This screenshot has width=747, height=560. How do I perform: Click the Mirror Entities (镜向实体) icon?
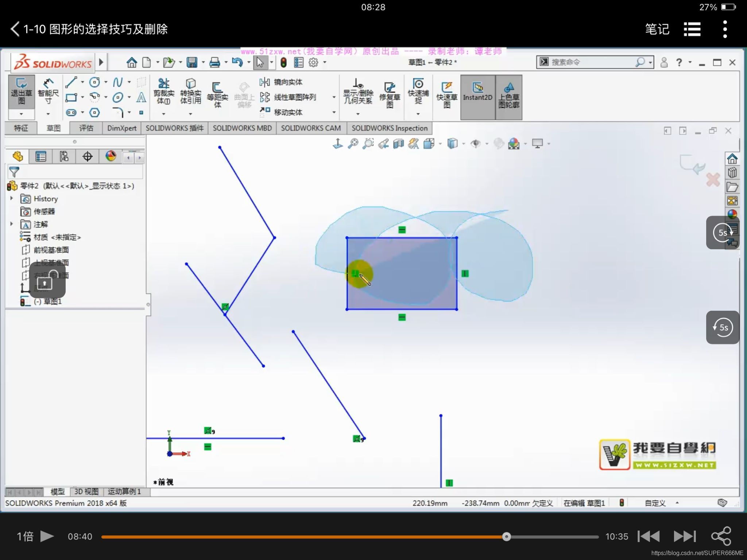point(281,82)
